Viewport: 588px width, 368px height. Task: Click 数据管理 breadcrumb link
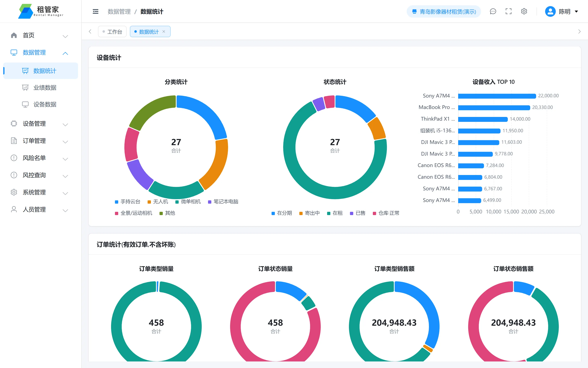(x=119, y=11)
